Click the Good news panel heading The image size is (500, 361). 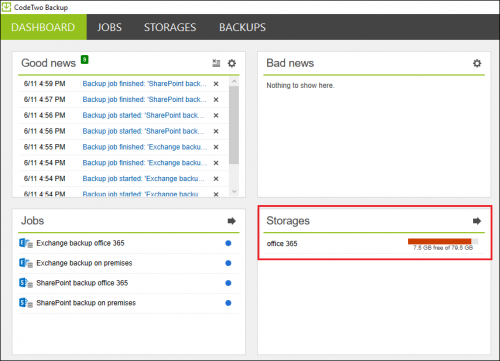48,63
